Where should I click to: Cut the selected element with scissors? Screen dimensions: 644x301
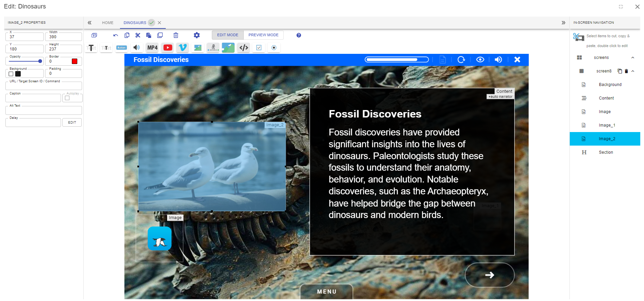click(x=138, y=35)
